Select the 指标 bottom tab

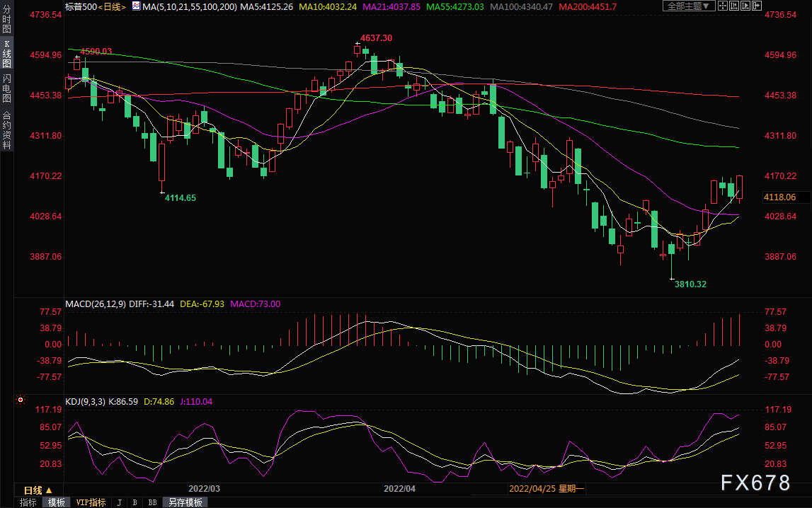pos(28,502)
